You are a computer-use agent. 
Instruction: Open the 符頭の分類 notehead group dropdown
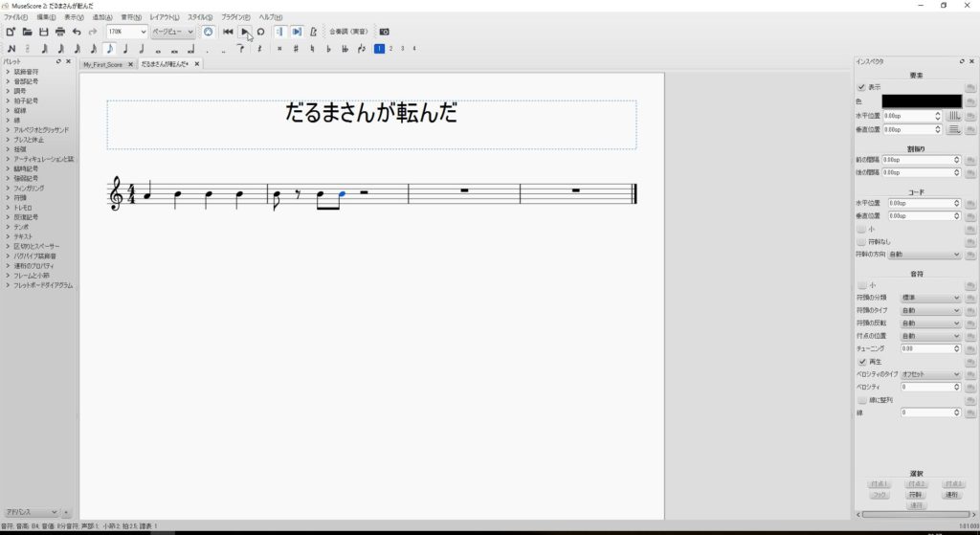pos(930,298)
